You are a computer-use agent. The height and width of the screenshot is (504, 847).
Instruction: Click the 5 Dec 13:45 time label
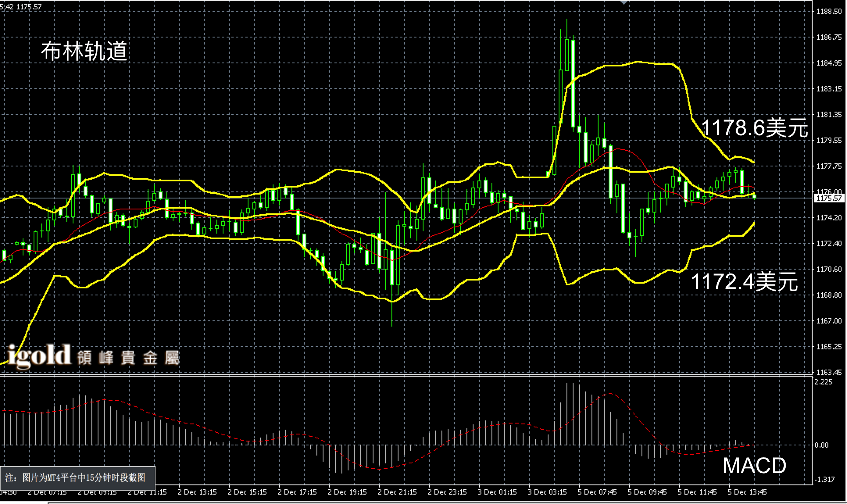[747, 492]
